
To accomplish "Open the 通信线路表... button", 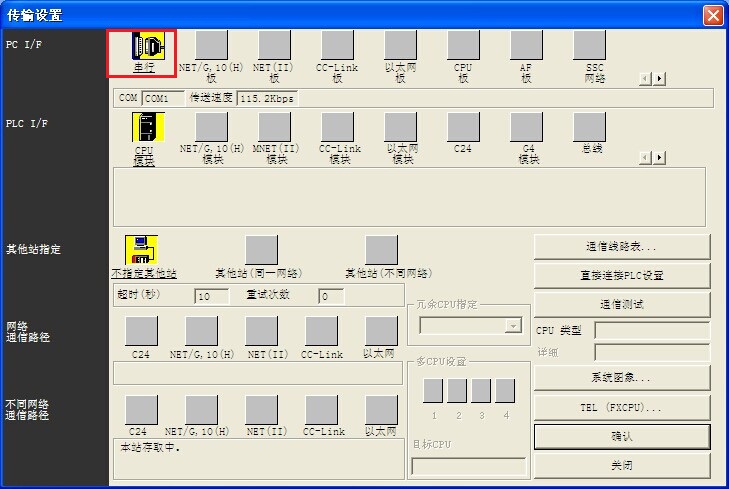I will tap(622, 247).
